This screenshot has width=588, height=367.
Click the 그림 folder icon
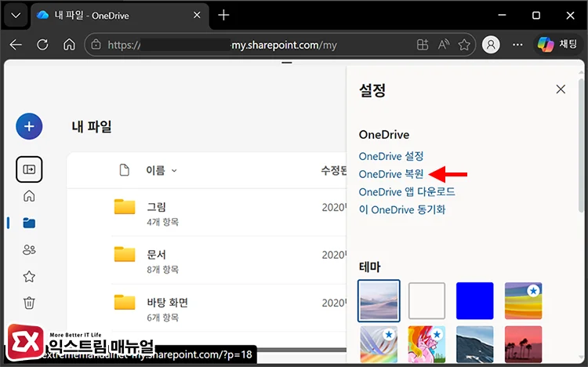125,206
